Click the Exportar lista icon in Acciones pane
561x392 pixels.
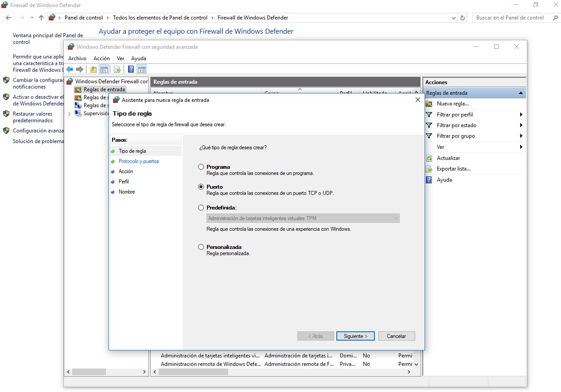(x=429, y=169)
